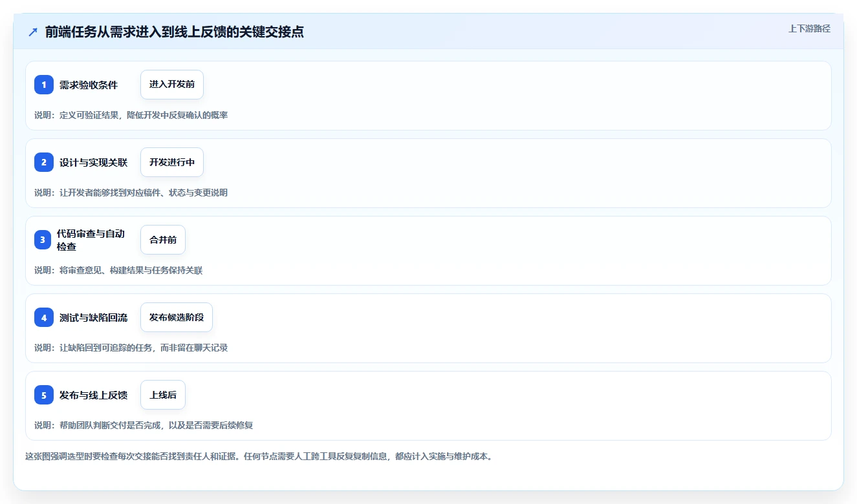
Task: Click the 进入开发前 stage tag
Action: (x=172, y=85)
